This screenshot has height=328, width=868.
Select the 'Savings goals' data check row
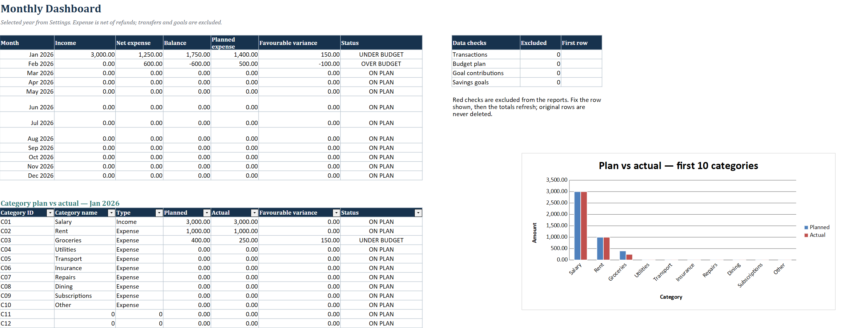527,82
